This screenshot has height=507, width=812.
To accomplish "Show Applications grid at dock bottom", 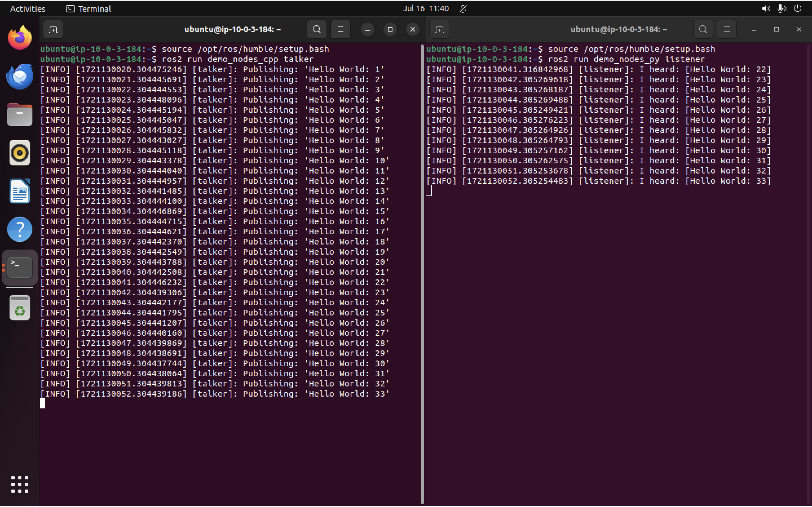I will click(x=19, y=484).
